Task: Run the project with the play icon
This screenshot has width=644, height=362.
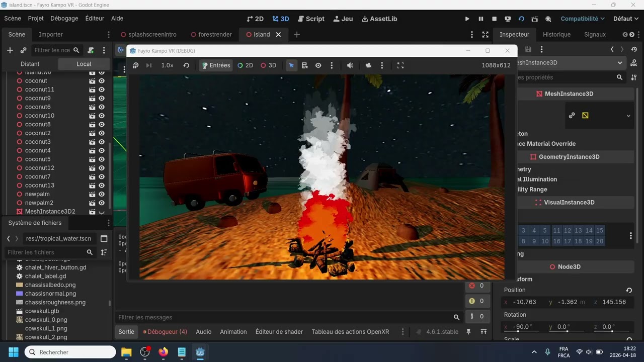Action: coord(467,19)
